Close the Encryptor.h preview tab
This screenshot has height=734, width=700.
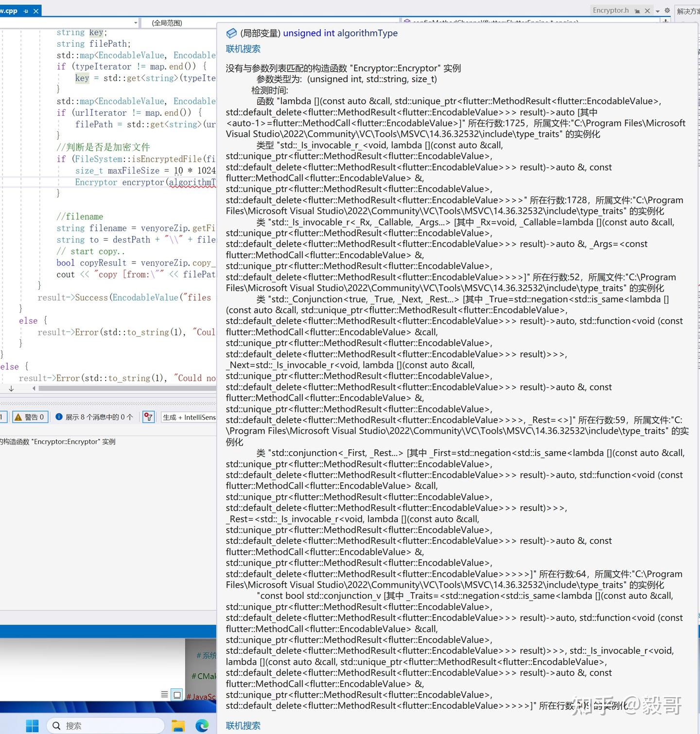(x=647, y=11)
